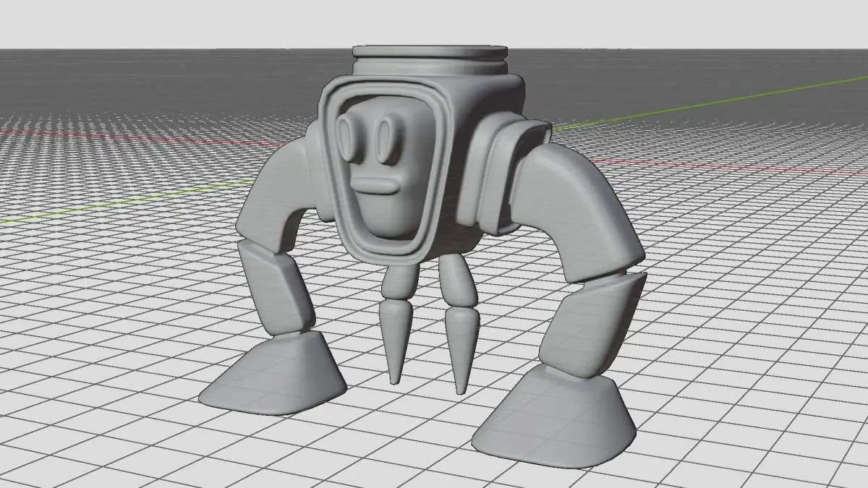The image size is (868, 488).
Task: Click the robot's eye nearer the viewer's left
Action: pyautogui.click(x=349, y=137)
